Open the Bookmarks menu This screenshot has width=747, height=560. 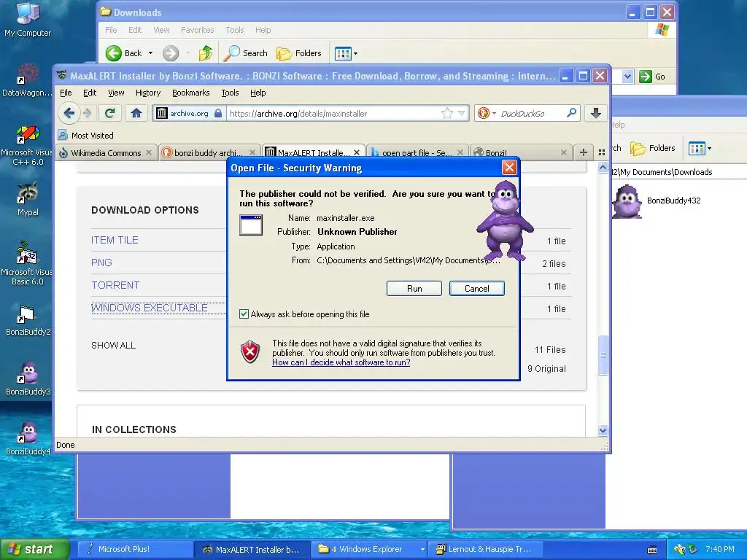pyautogui.click(x=190, y=93)
